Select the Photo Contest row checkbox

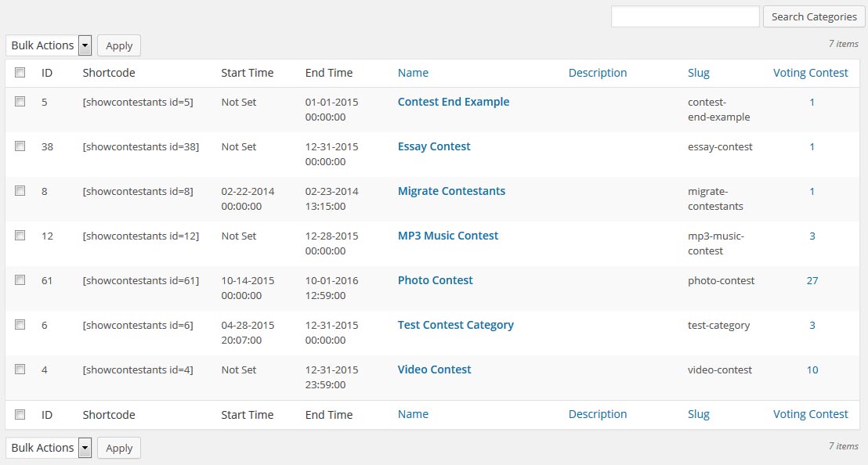(20, 279)
